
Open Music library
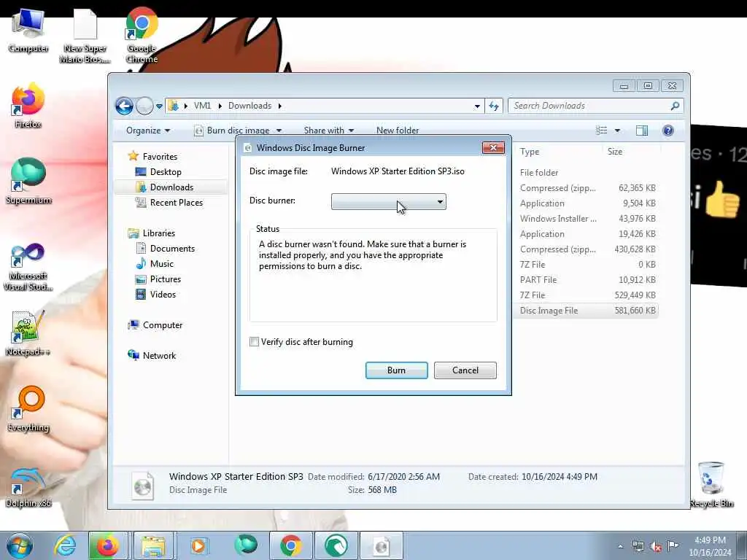tap(161, 264)
